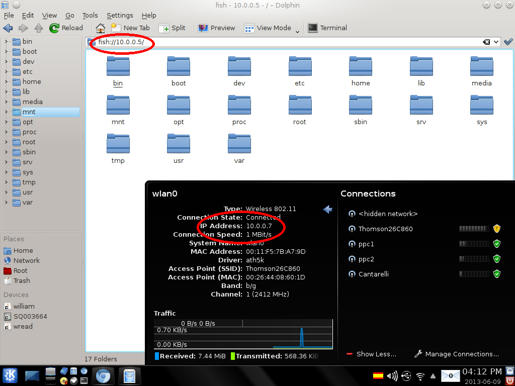
Task: Open the View Mode options
Action: [268, 28]
